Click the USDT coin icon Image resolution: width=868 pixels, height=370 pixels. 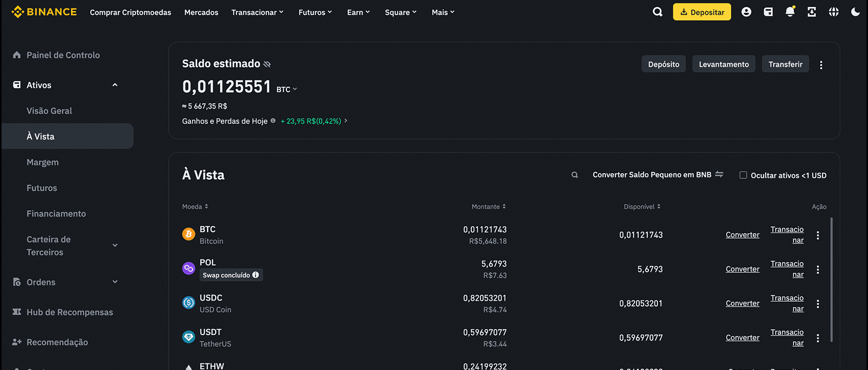tap(189, 337)
